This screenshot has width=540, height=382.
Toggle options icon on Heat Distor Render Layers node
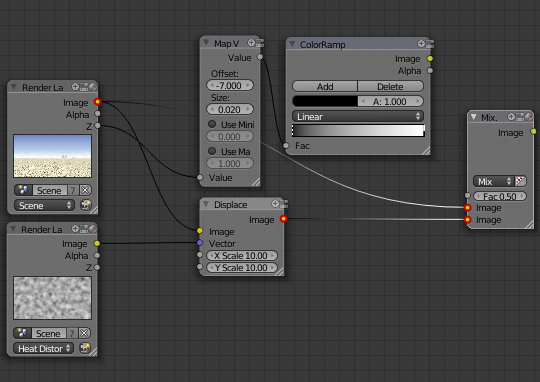[84, 229]
